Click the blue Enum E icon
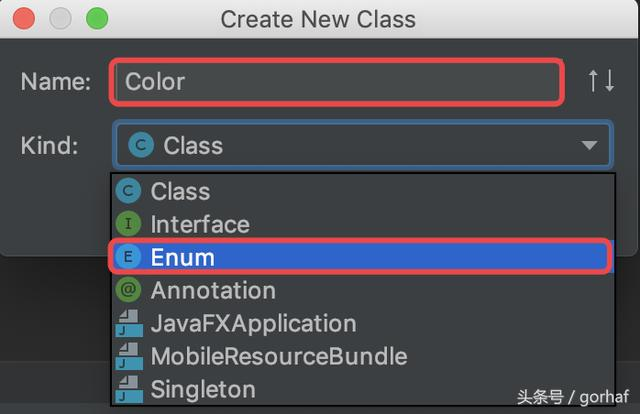Image resolution: width=640 pixels, height=414 pixels. coord(128,257)
